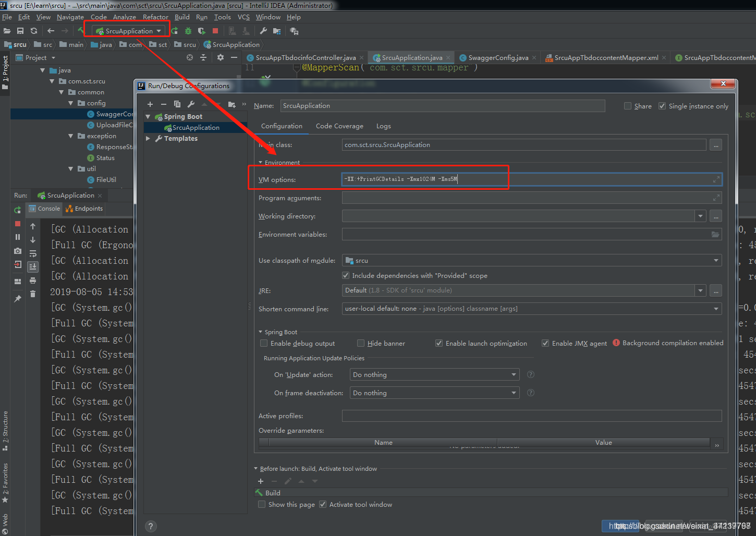
Task: Switch to the Logs tab
Action: pyautogui.click(x=384, y=126)
